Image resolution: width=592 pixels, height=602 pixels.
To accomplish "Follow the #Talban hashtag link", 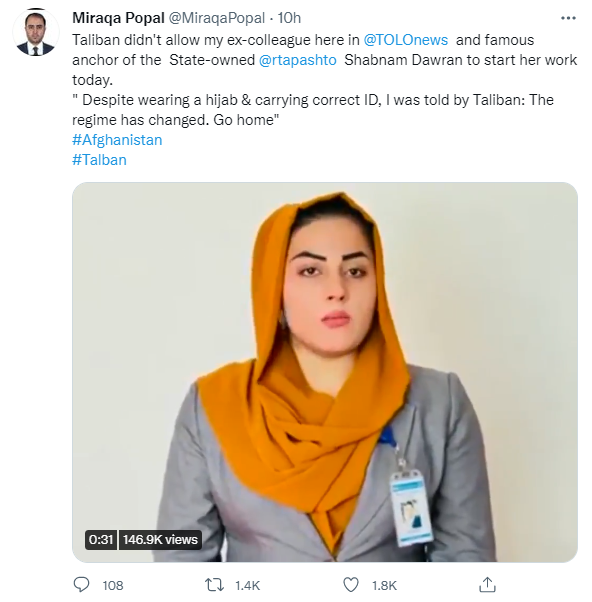I will pyautogui.click(x=99, y=160).
